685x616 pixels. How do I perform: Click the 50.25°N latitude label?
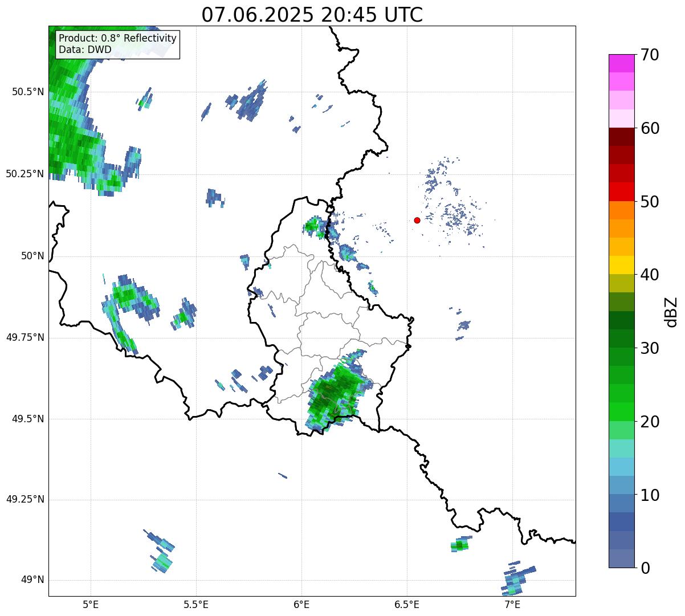(x=25, y=174)
